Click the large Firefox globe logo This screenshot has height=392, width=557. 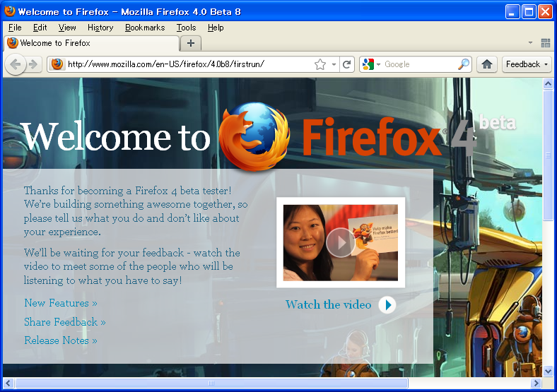click(254, 136)
